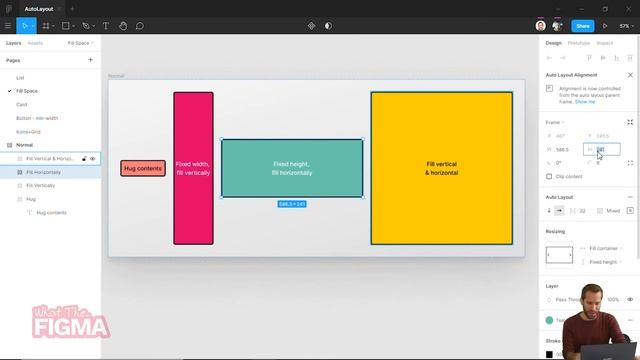Screen dimensions: 640x360
Task: Switch to the Prototype tab
Action: [579, 43]
